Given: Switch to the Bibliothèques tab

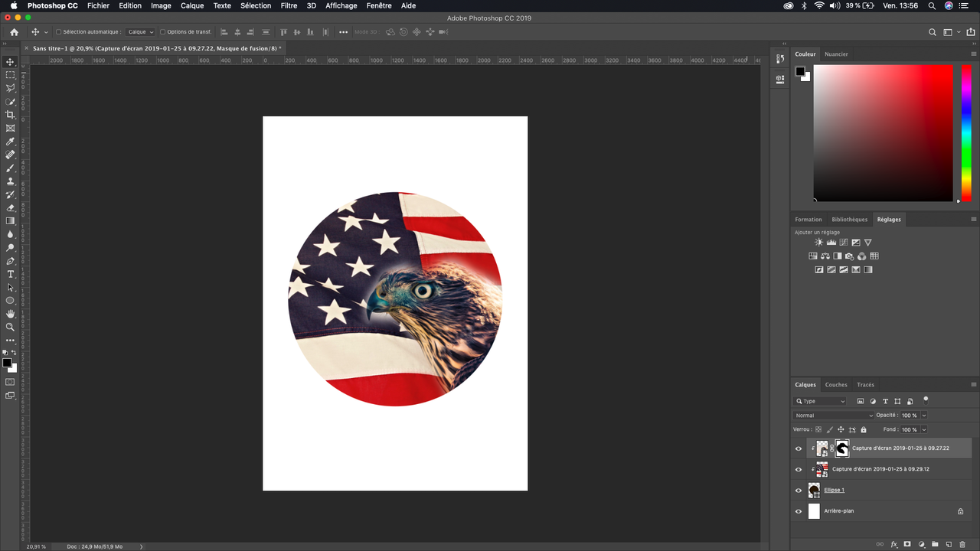Looking at the screenshot, I should click(x=850, y=220).
